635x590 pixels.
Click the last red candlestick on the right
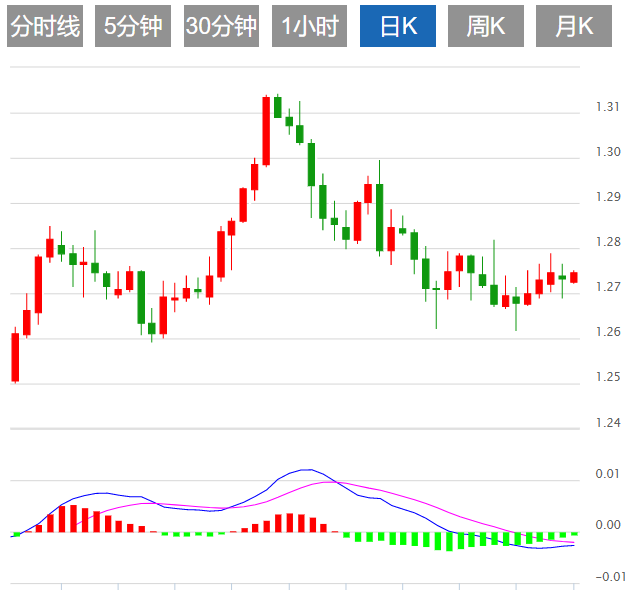pos(574,277)
